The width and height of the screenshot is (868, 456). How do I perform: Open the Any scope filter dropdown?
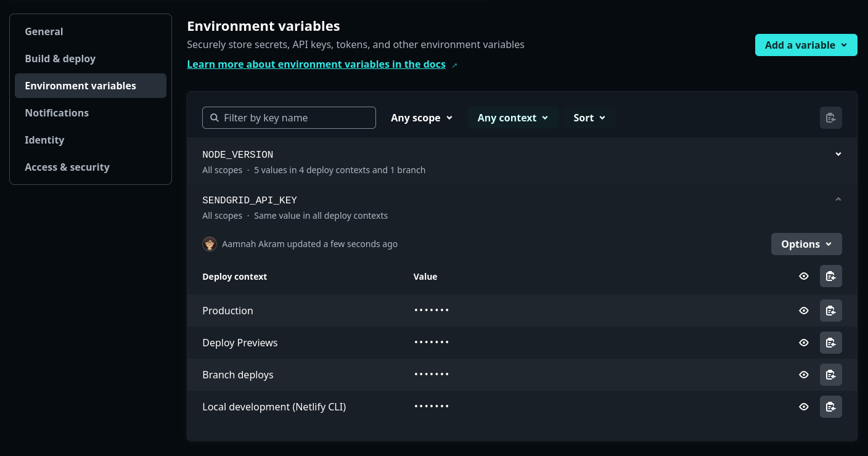coord(422,117)
